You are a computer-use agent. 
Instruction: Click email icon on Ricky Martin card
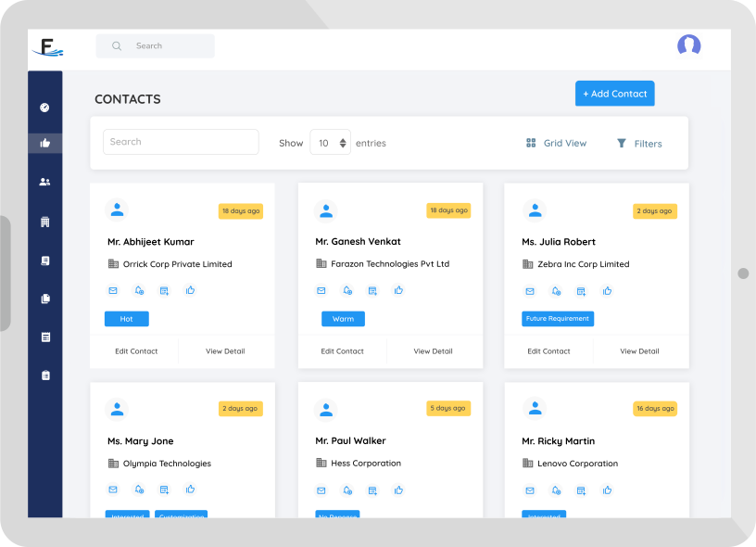point(530,490)
